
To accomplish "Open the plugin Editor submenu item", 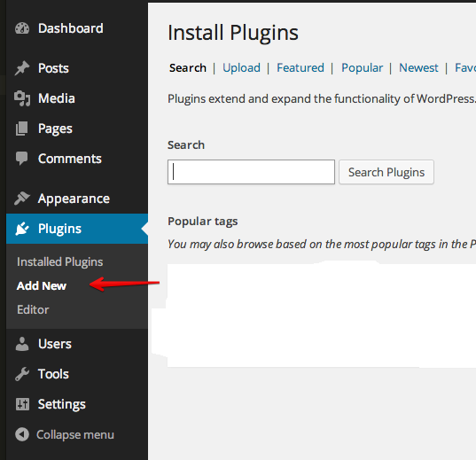I will pos(33,309).
